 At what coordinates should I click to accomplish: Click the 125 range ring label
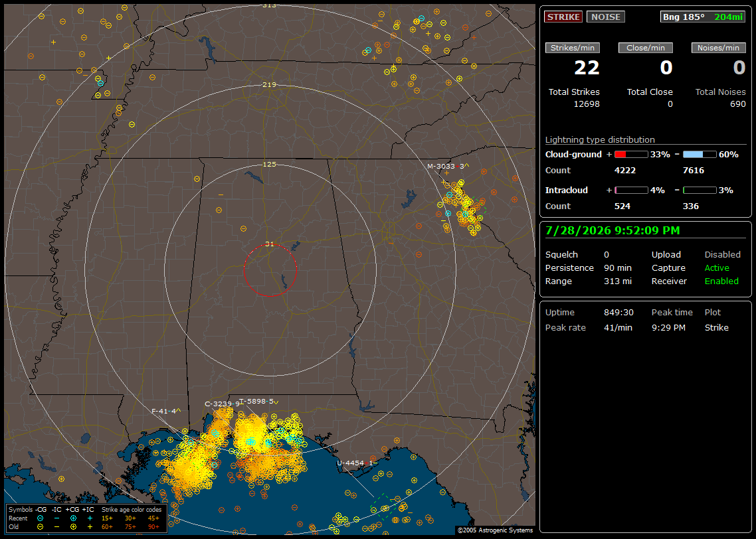269,164
